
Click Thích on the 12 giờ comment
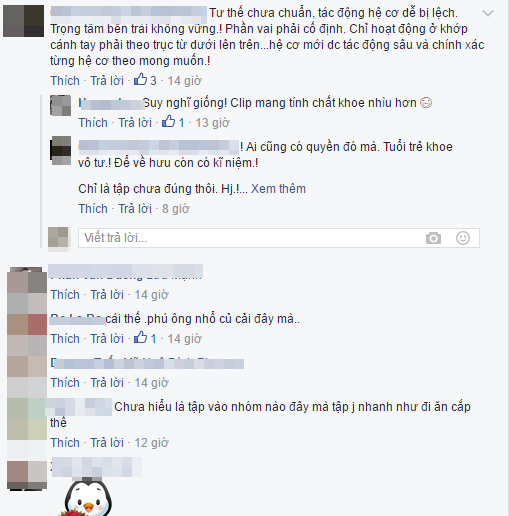click(x=65, y=442)
